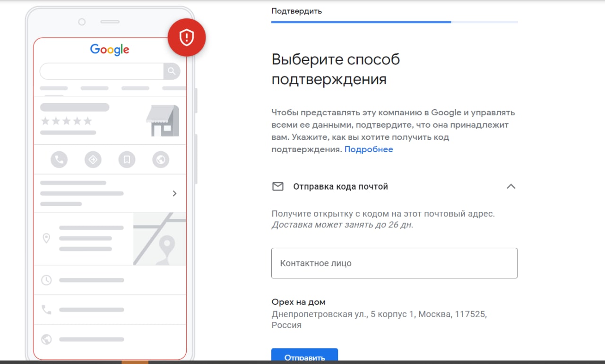Click the round phone call icon in mockup
Viewport: 605px width, 364px height.
pos(59,160)
